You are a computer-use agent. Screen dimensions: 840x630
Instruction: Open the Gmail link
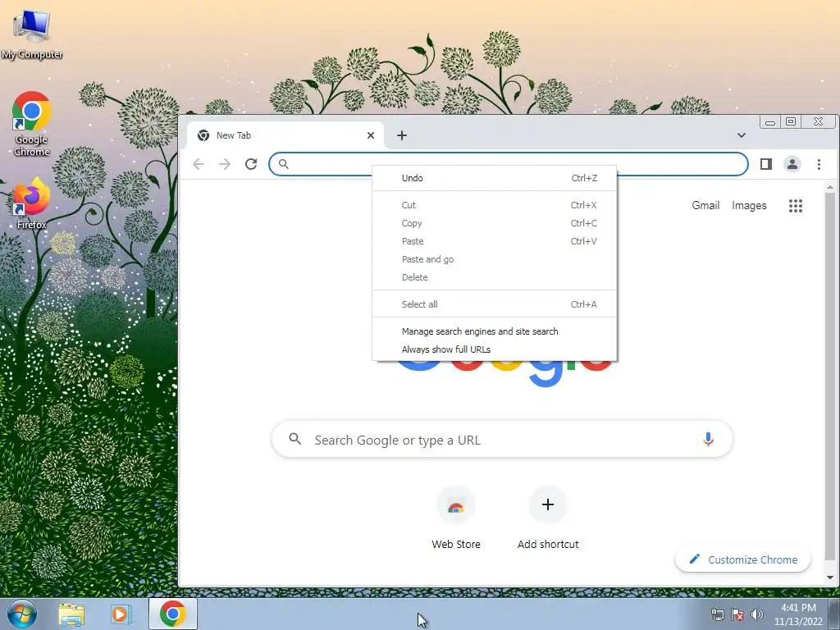click(x=705, y=206)
